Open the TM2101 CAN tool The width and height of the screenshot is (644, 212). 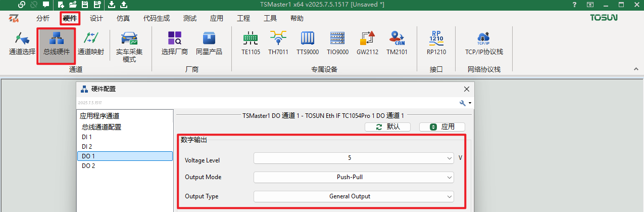397,44
